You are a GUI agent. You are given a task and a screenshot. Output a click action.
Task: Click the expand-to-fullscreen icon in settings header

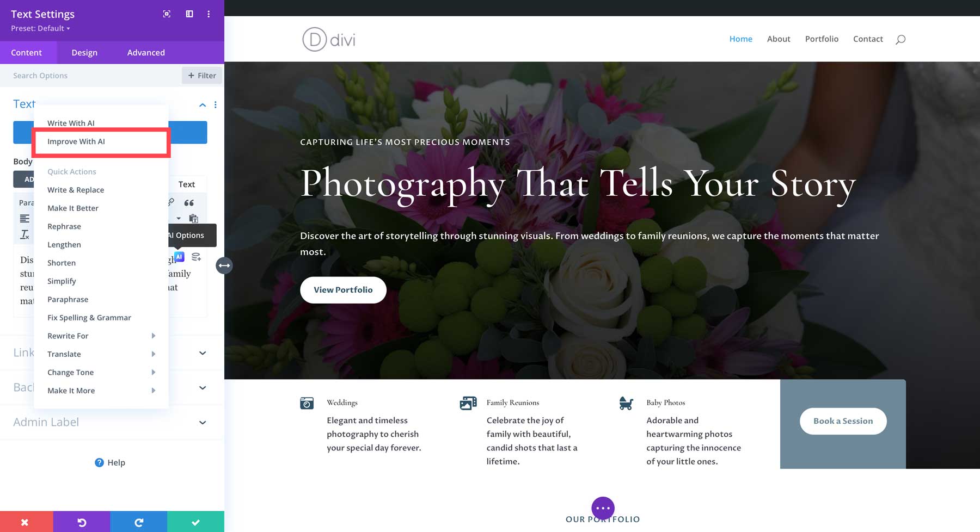click(166, 14)
